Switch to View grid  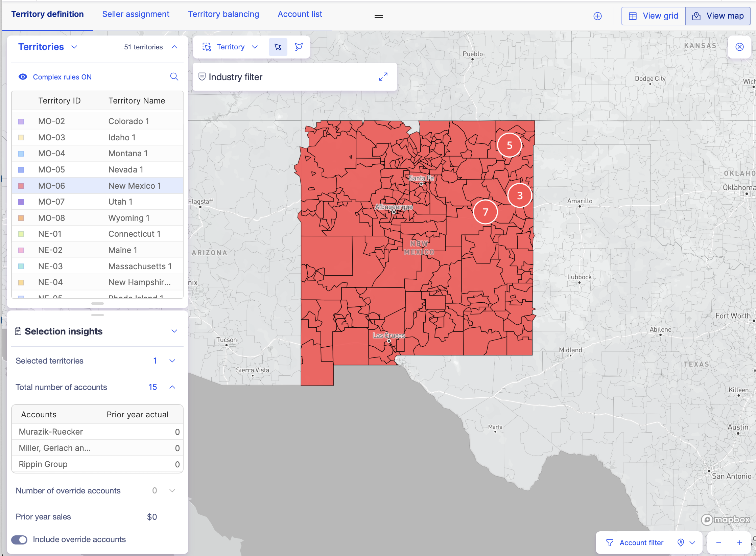(x=653, y=16)
